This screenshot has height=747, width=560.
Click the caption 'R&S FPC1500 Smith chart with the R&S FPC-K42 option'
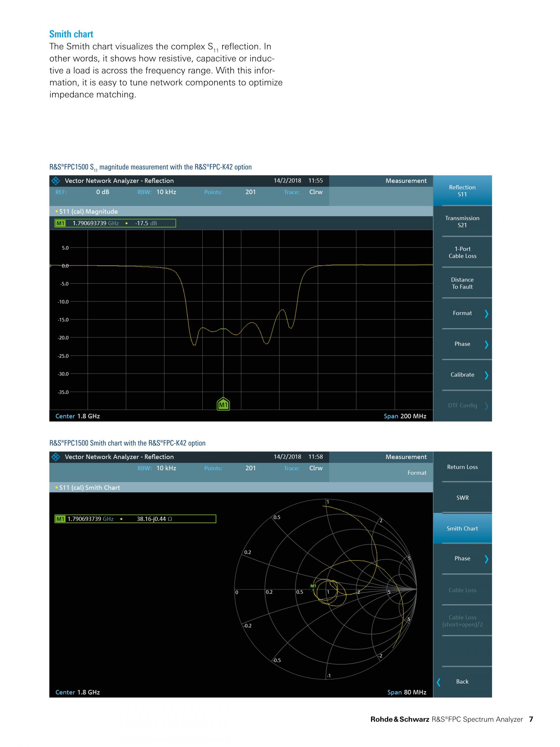click(127, 443)
